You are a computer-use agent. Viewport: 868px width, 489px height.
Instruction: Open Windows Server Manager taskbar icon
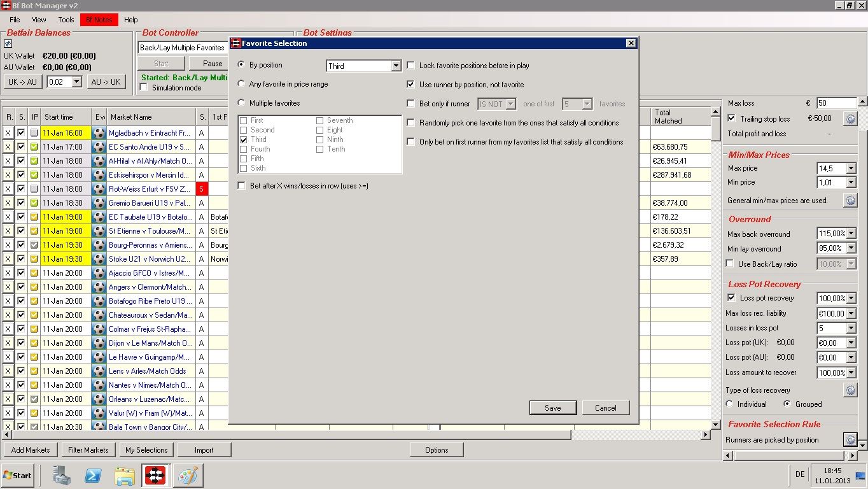coord(62,475)
